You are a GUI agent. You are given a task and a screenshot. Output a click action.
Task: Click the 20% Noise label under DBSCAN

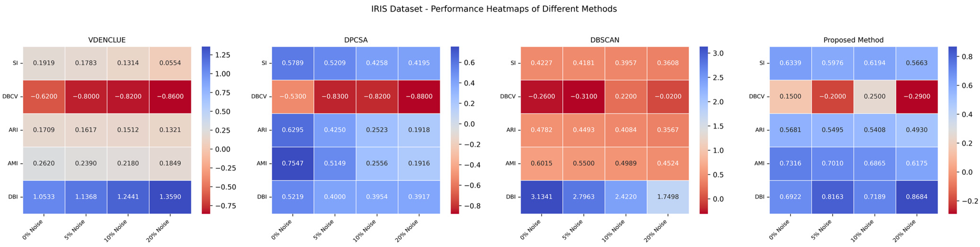click(655, 231)
